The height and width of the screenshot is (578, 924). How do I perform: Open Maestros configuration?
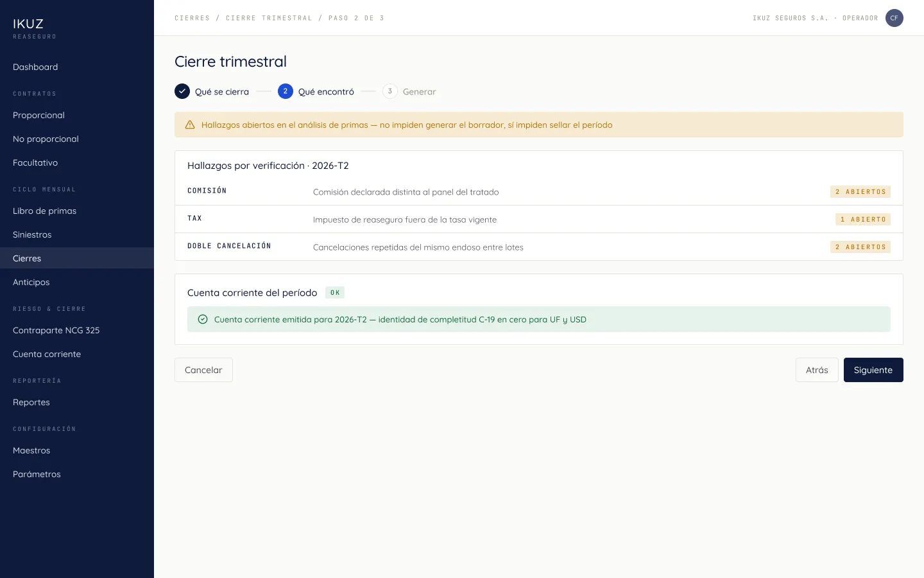[77, 450]
